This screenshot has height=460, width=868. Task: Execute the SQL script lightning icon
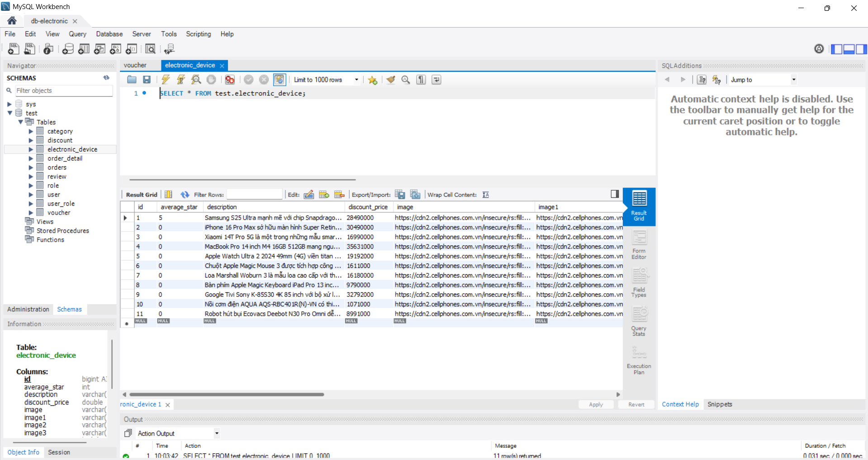[166, 80]
